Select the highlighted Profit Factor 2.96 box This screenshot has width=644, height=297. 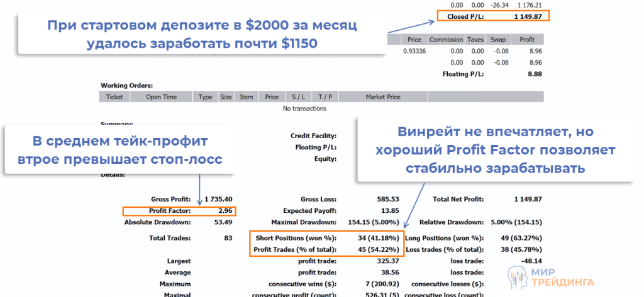179,210
